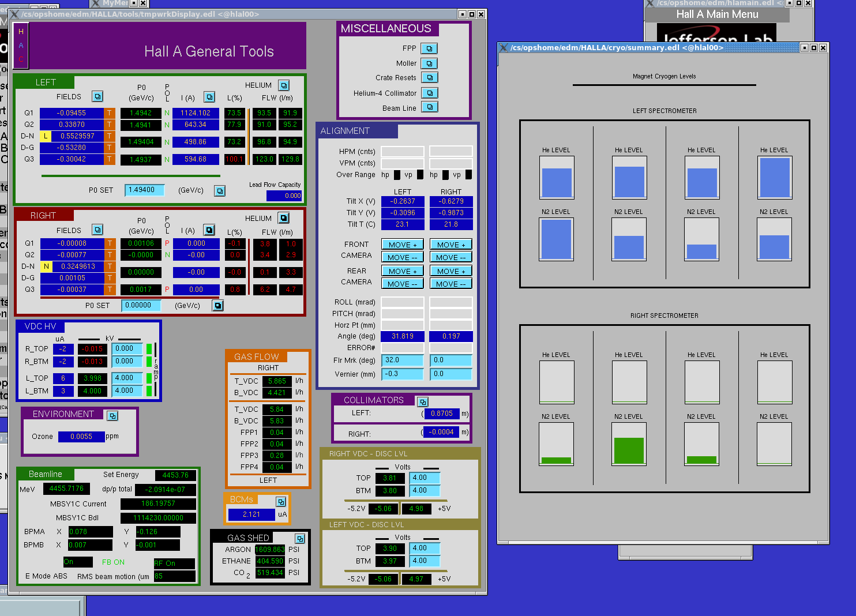Screen dimensions: 856x616
Task: Click RIGHT Q1 orange T button
Action: 110,243
